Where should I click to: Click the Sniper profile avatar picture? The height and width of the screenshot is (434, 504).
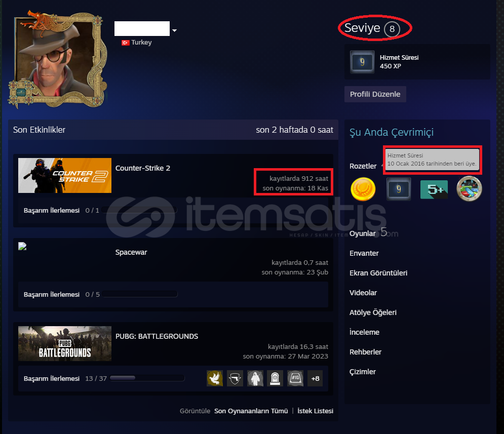coord(57,60)
